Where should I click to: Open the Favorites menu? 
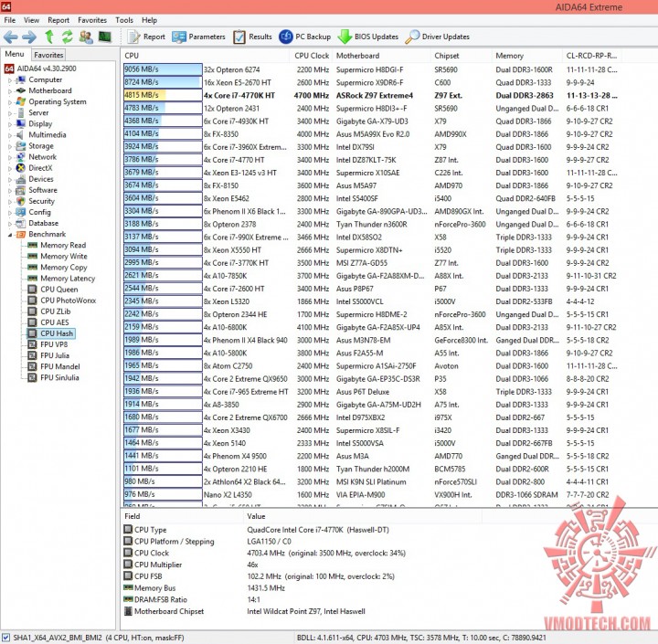tap(92, 20)
